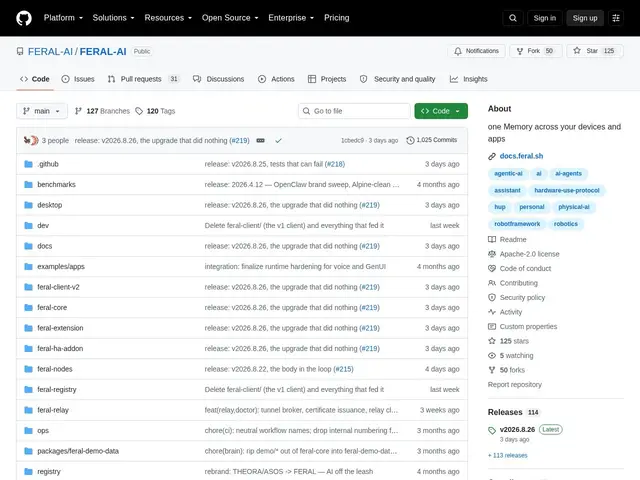Open the search magnifier icon in the header
The height and width of the screenshot is (480, 640).
click(513, 18)
